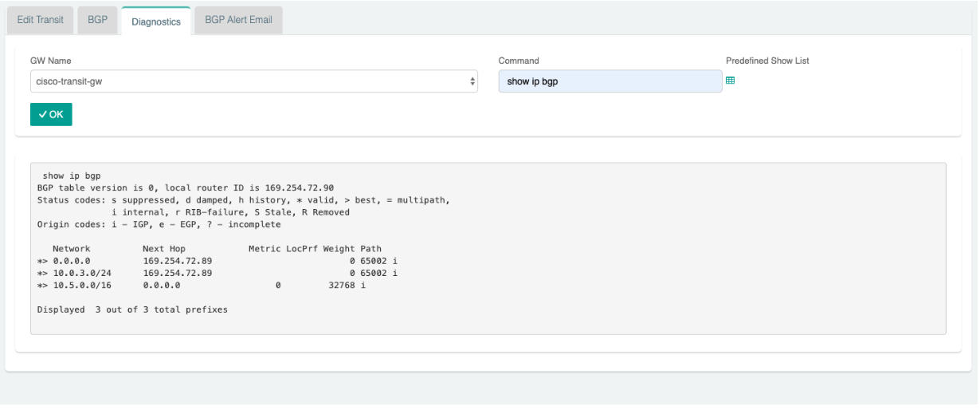Image resolution: width=980 pixels, height=410 pixels.
Task: Click the 10.0.3.0/24 network entry in output
Action: click(80, 272)
